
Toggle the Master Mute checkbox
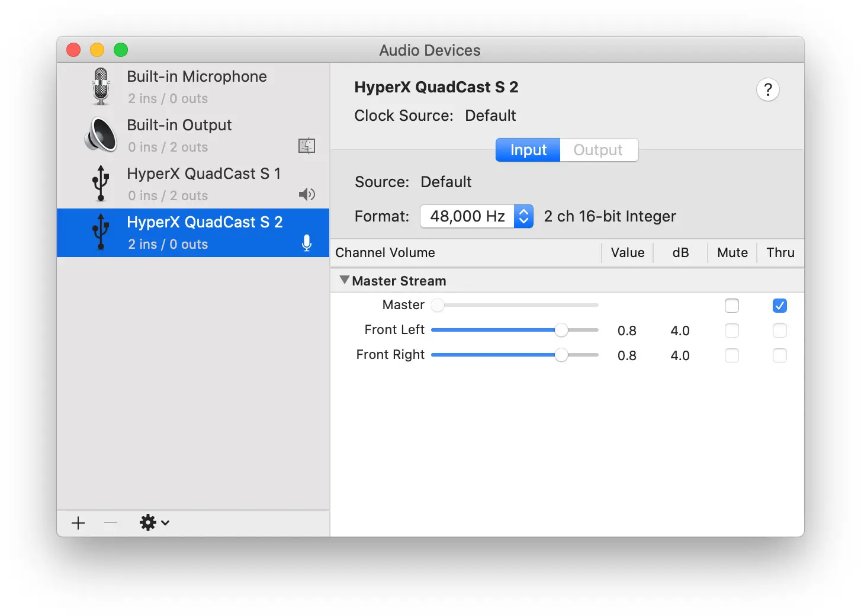coord(732,306)
